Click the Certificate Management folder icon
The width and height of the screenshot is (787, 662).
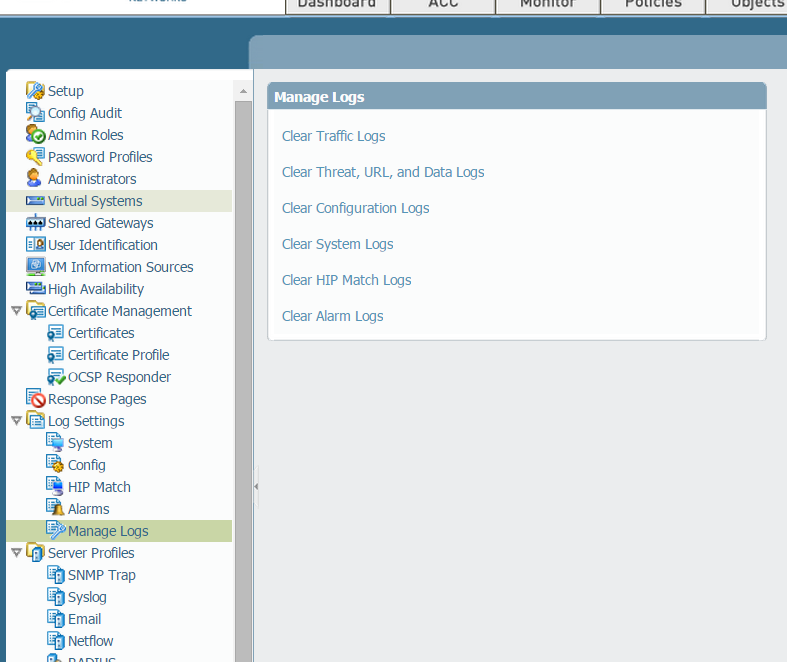coord(35,311)
